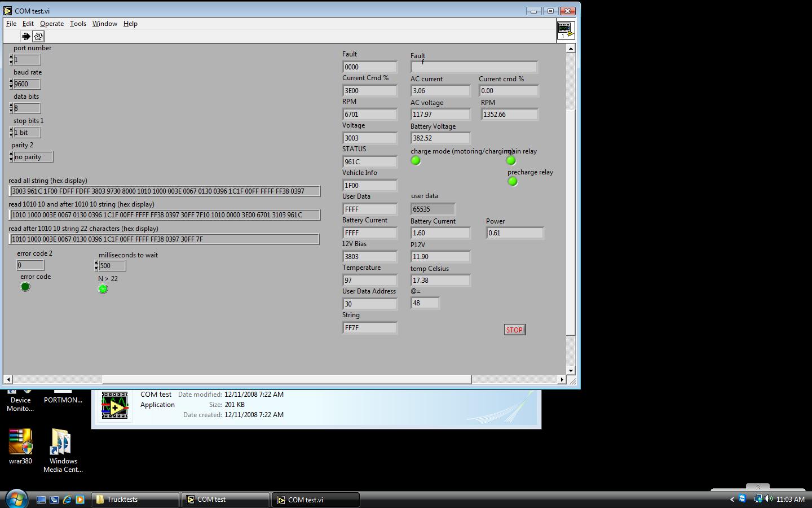Click the port number stepper arrows
This screenshot has width=812, height=508.
coord(11,59)
